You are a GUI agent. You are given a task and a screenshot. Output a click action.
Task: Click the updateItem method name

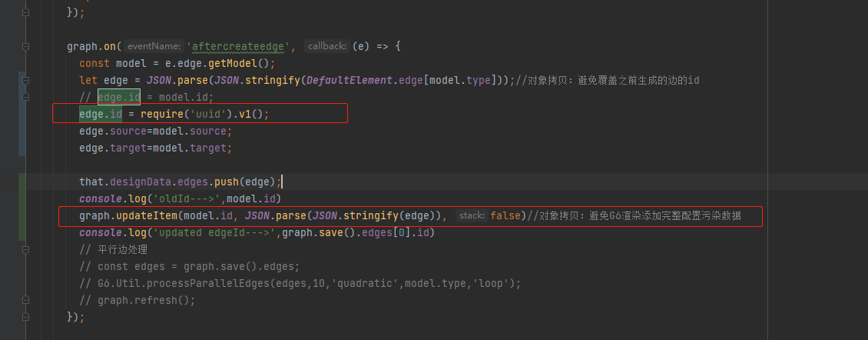(x=147, y=215)
